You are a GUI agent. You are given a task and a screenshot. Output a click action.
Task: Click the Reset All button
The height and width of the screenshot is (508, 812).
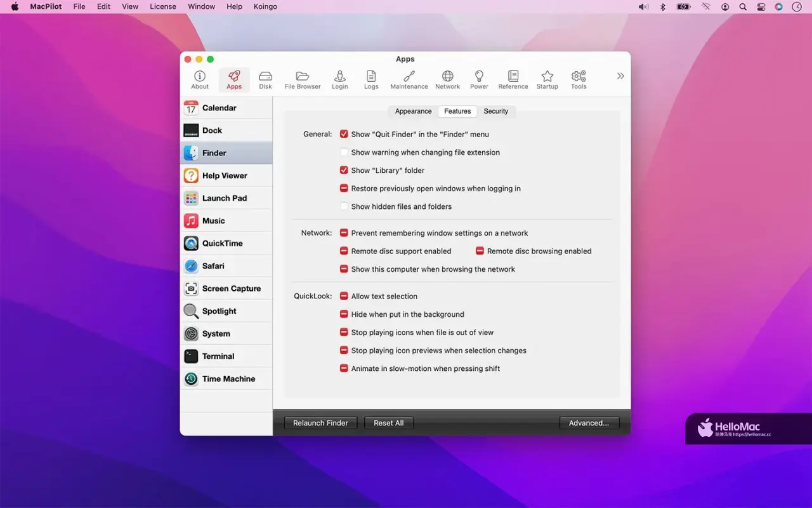[389, 423]
